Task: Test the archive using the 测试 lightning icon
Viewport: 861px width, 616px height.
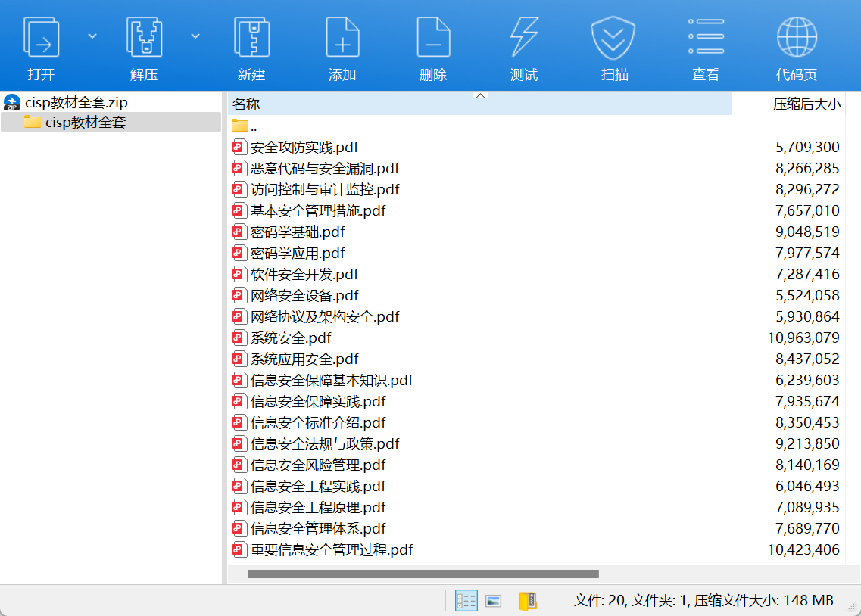Action: click(523, 45)
